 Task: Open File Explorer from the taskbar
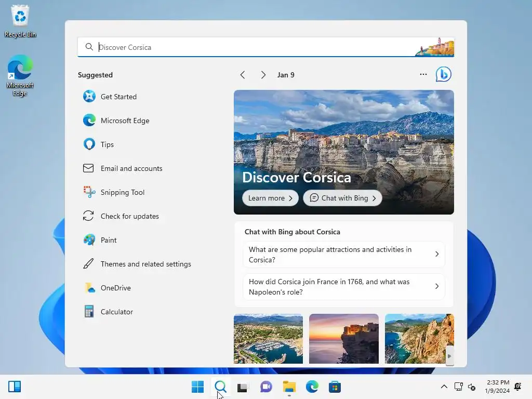pos(289,387)
